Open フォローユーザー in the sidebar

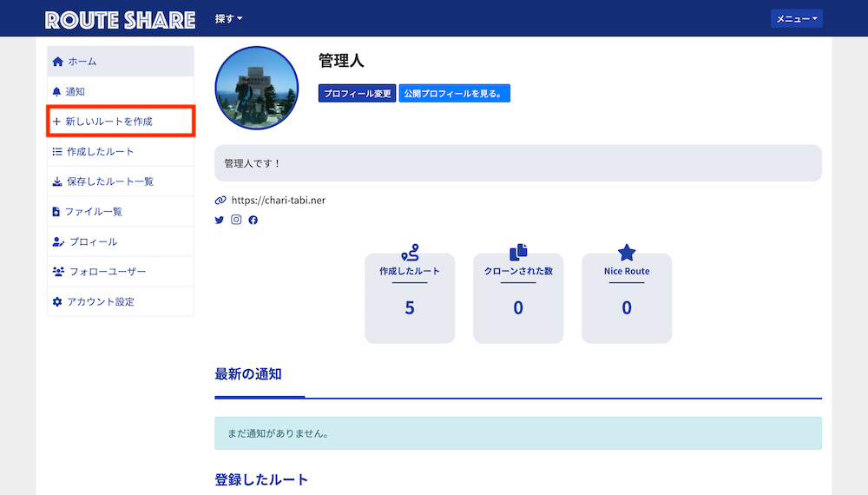click(x=121, y=271)
